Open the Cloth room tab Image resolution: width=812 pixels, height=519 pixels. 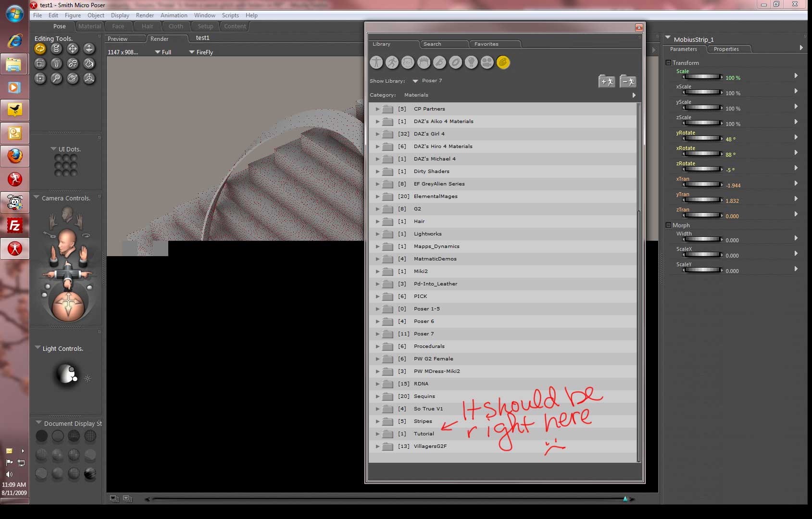(x=176, y=26)
